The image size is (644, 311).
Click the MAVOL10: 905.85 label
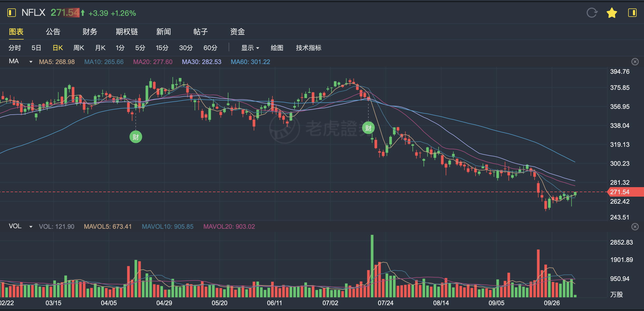168,227
